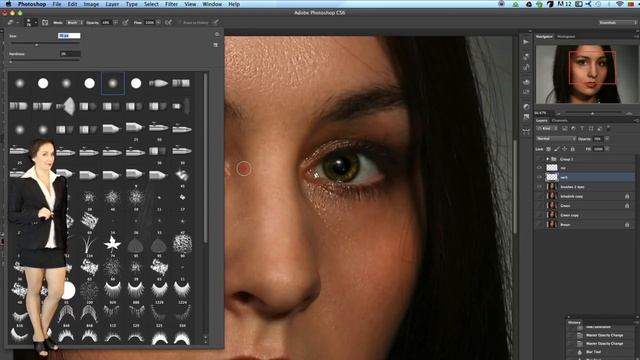Open the layer Opacity dropdown arrow
This screenshot has height=360, width=640.
[607, 139]
